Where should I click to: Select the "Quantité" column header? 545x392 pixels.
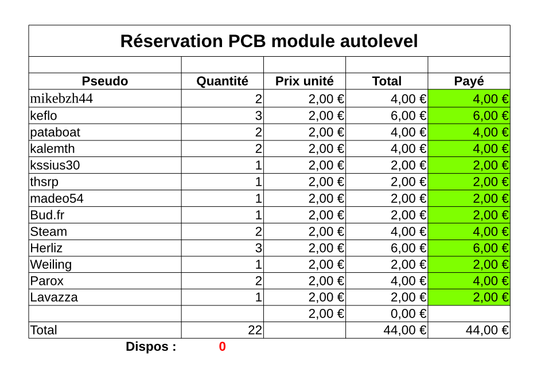pyautogui.click(x=222, y=81)
